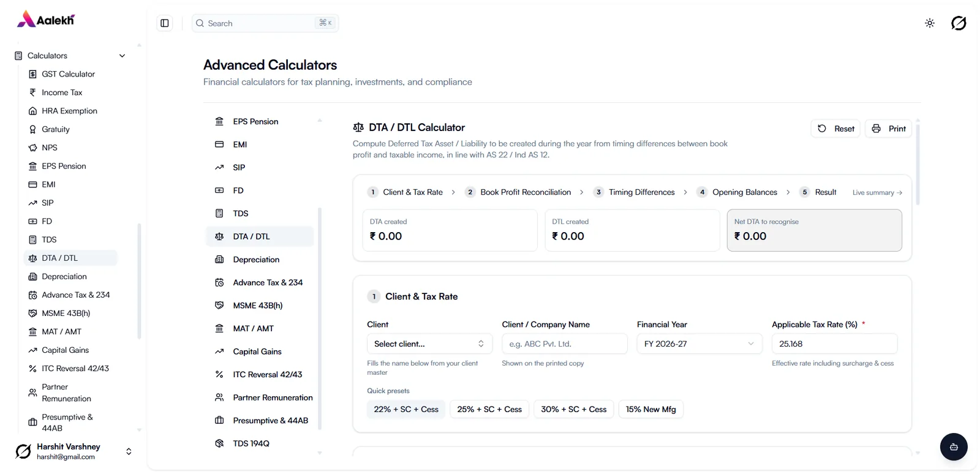Go to step 1 Client & Tax Rate
The image size is (980, 474).
click(405, 192)
